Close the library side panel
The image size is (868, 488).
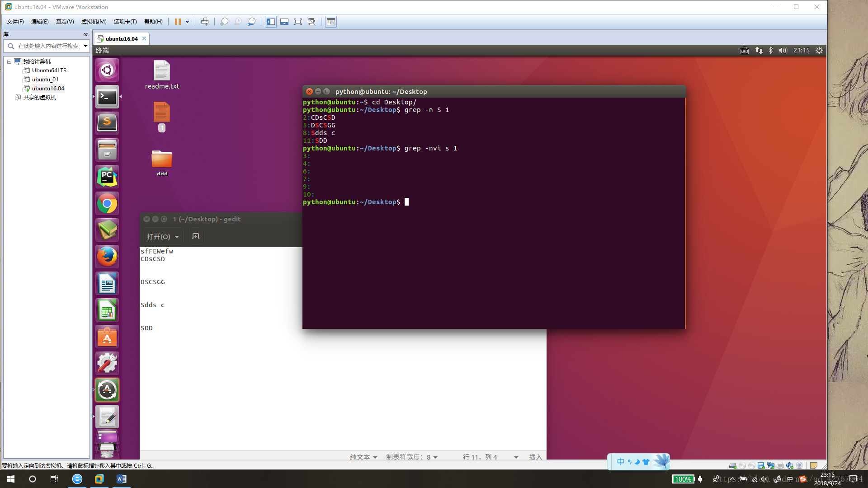coord(86,34)
